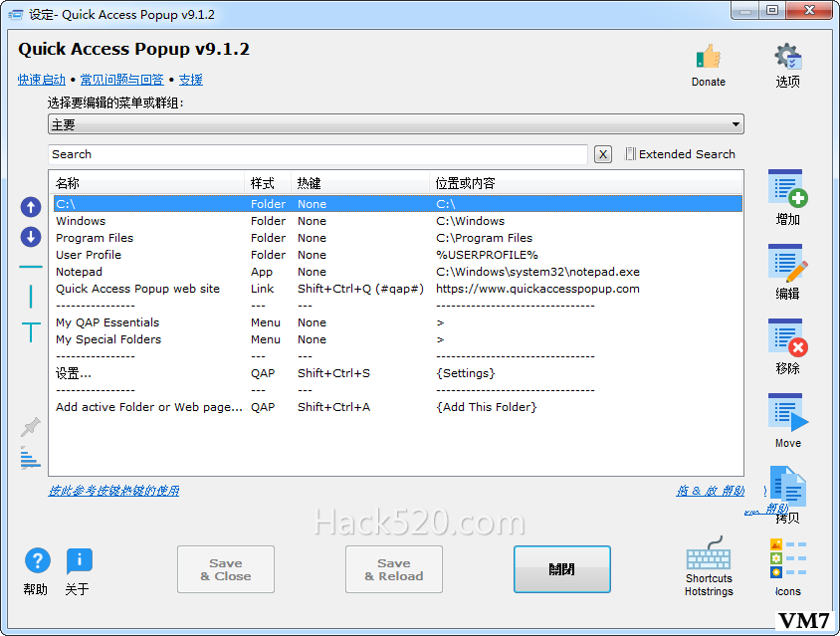Open the 按此参考按键热键的使用 hotkey help link
Screen dimensions: 840x636
point(113,491)
